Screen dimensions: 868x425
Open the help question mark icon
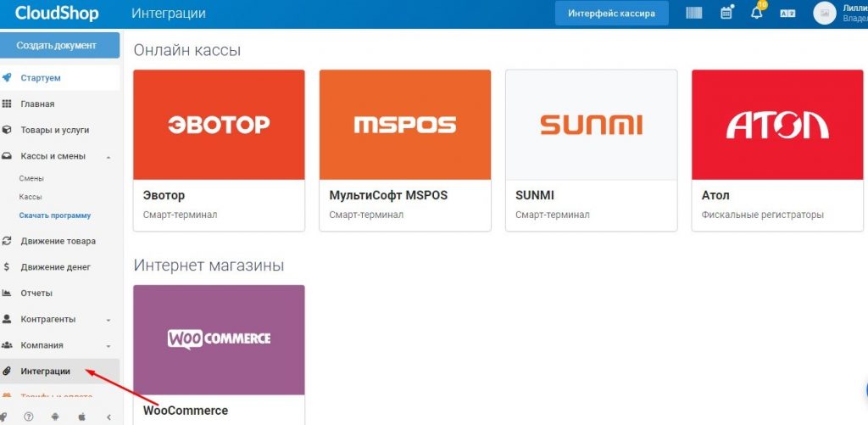[29, 417]
